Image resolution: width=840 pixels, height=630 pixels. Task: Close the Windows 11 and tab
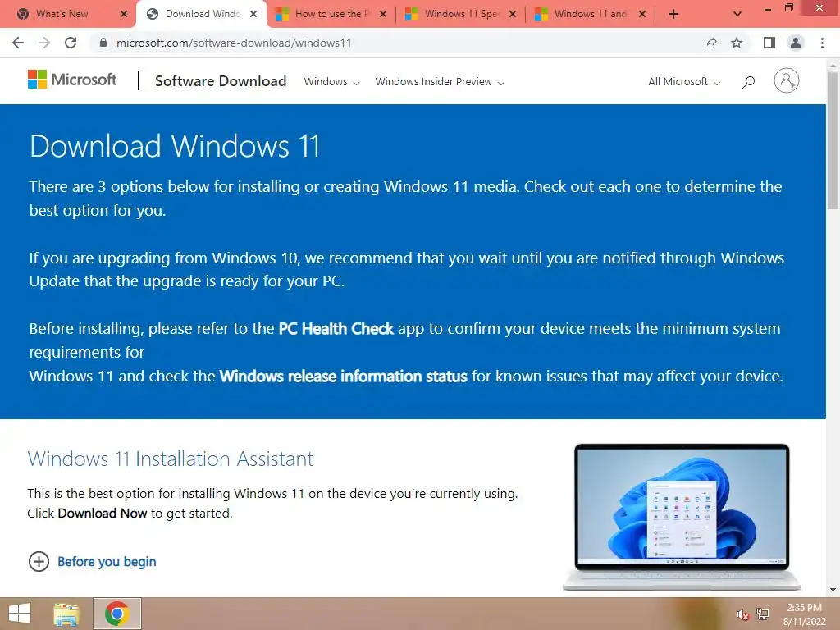(642, 15)
